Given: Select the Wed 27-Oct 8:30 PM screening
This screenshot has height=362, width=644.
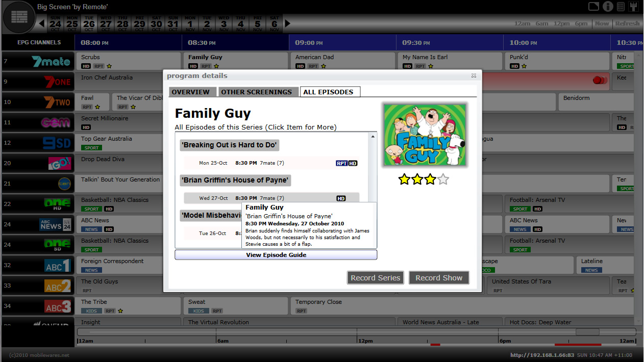Looking at the screenshot, I should [271, 198].
